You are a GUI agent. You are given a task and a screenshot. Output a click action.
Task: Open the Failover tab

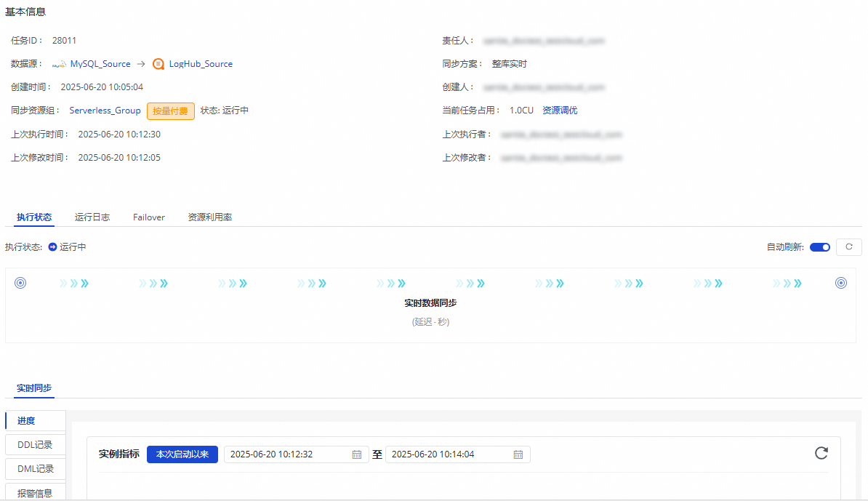[149, 217]
